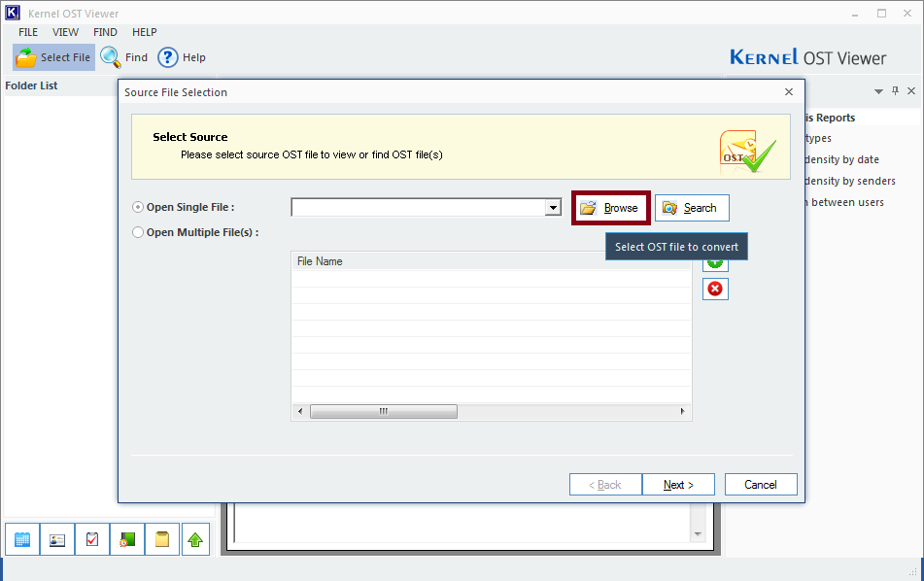Click the Select File toolbar button
Screen dimensions: 924x581
[x=54, y=57]
